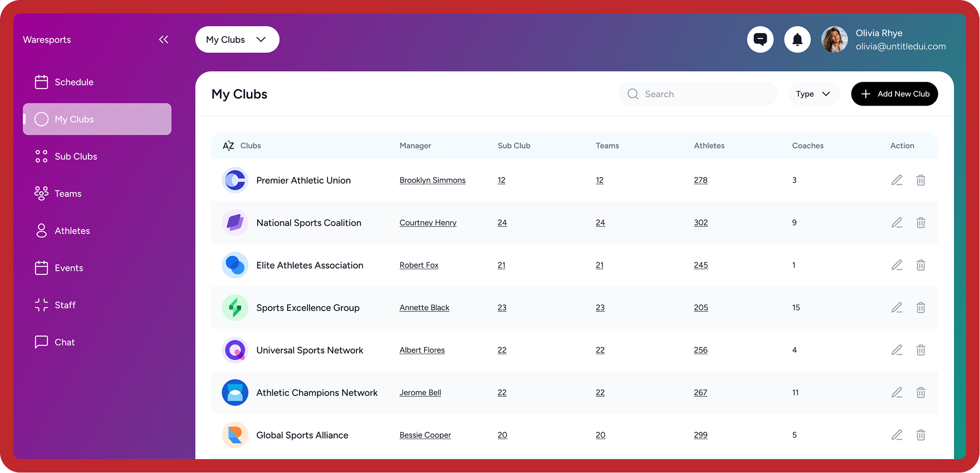Image resolution: width=980 pixels, height=473 pixels.
Task: Sort clubs with the AZ icon
Action: 228,146
